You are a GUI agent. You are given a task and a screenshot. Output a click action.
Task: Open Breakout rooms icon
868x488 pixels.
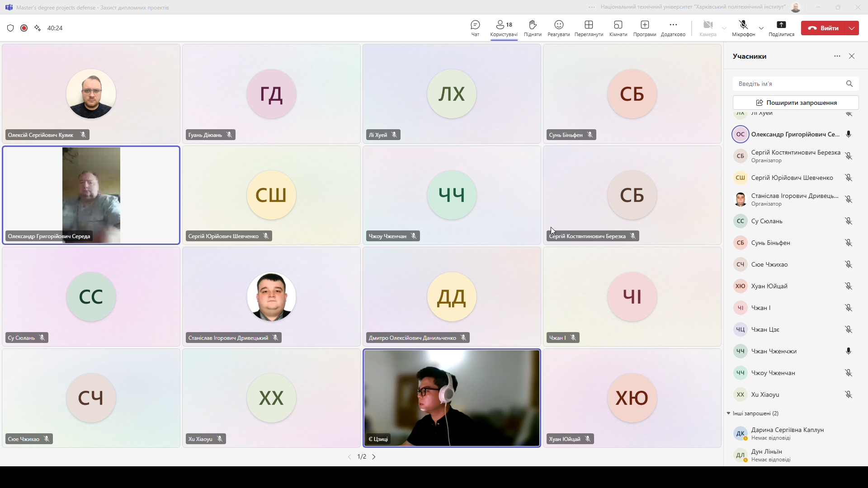point(618,28)
